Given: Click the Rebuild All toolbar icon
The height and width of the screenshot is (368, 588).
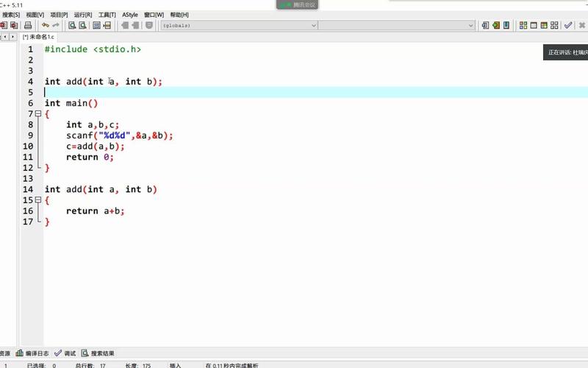Looking at the screenshot, I should [554, 25].
